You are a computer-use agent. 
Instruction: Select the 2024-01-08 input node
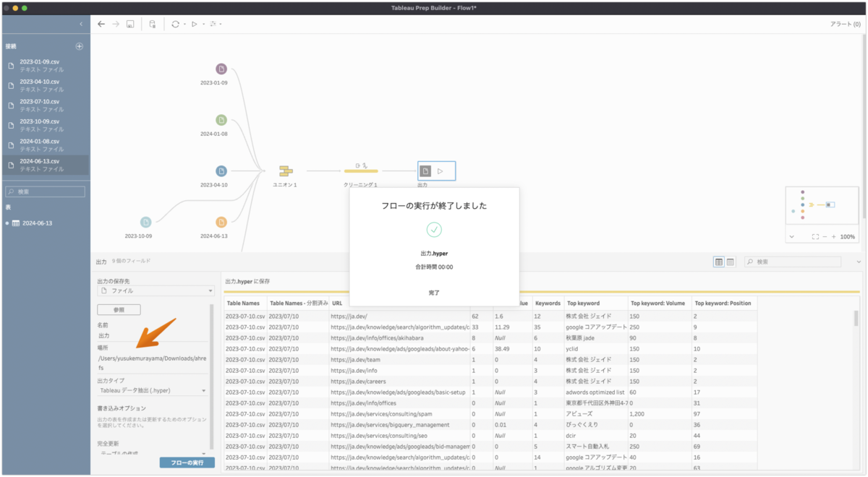coord(221,120)
